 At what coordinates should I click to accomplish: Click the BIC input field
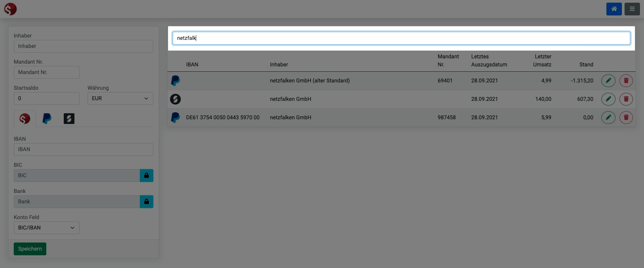(x=77, y=176)
